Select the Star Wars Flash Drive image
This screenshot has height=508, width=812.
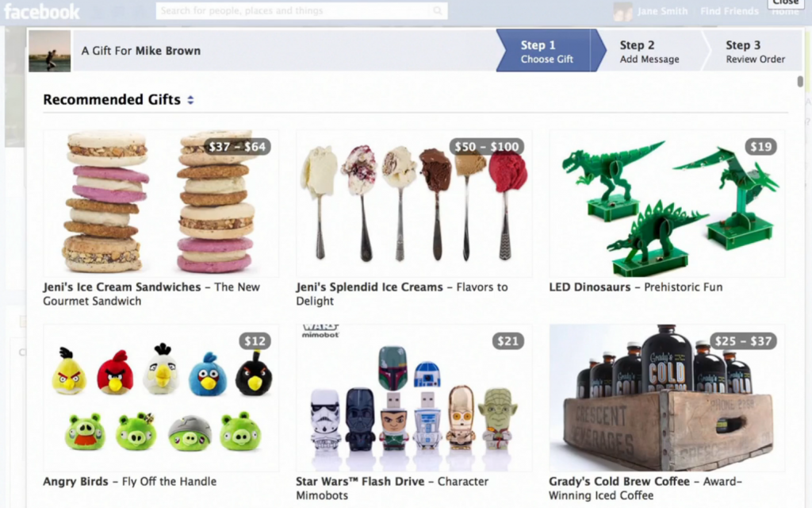click(x=414, y=398)
